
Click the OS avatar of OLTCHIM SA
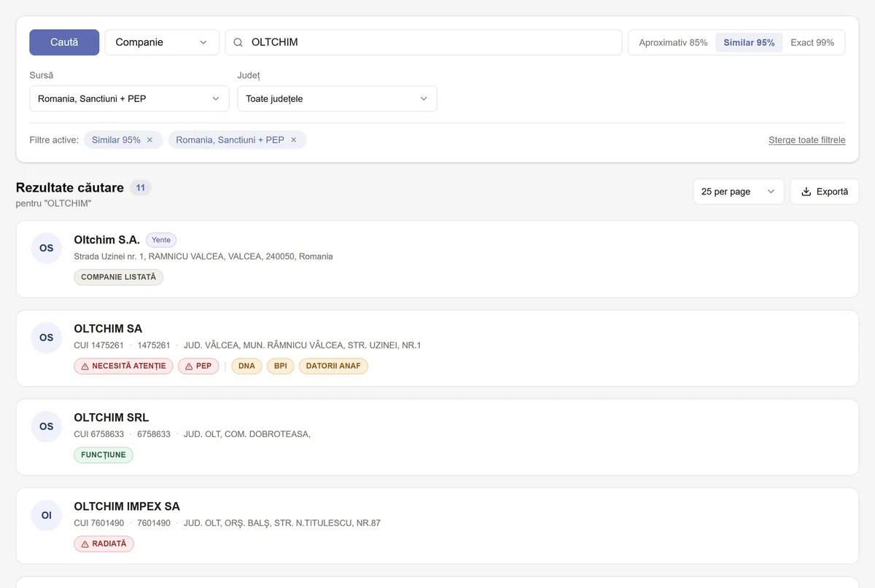(47, 337)
